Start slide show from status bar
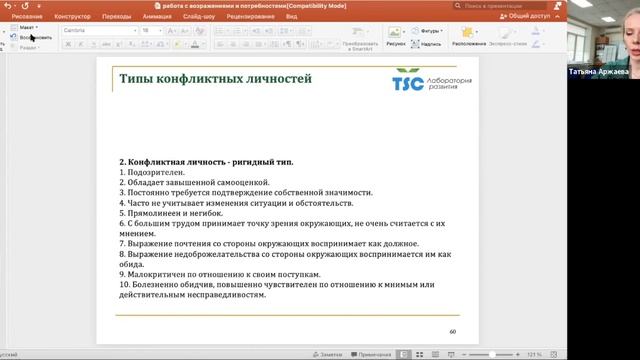Viewport: 640px width, 360px height. pyautogui.click(x=451, y=354)
